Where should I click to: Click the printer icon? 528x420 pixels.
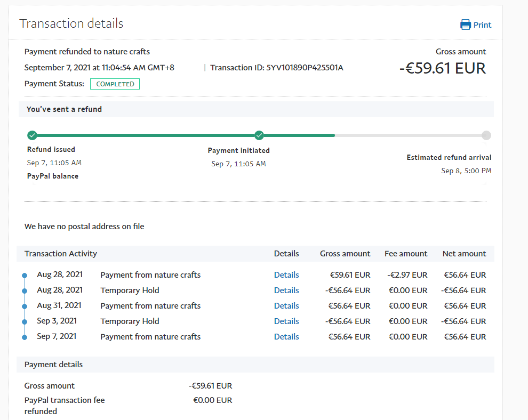[x=466, y=25]
